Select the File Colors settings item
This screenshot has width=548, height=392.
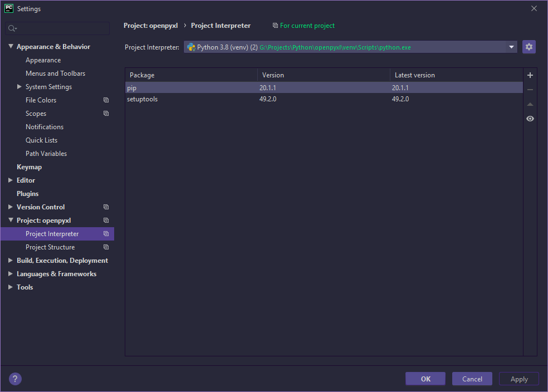[41, 100]
